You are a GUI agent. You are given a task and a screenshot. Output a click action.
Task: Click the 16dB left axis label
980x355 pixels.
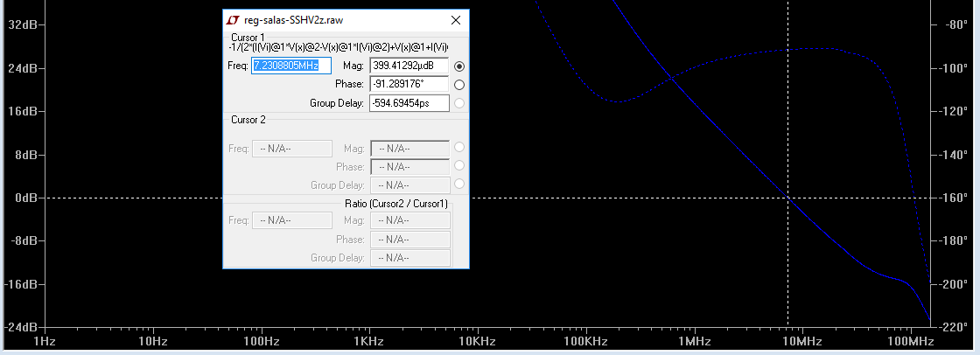click(x=22, y=111)
